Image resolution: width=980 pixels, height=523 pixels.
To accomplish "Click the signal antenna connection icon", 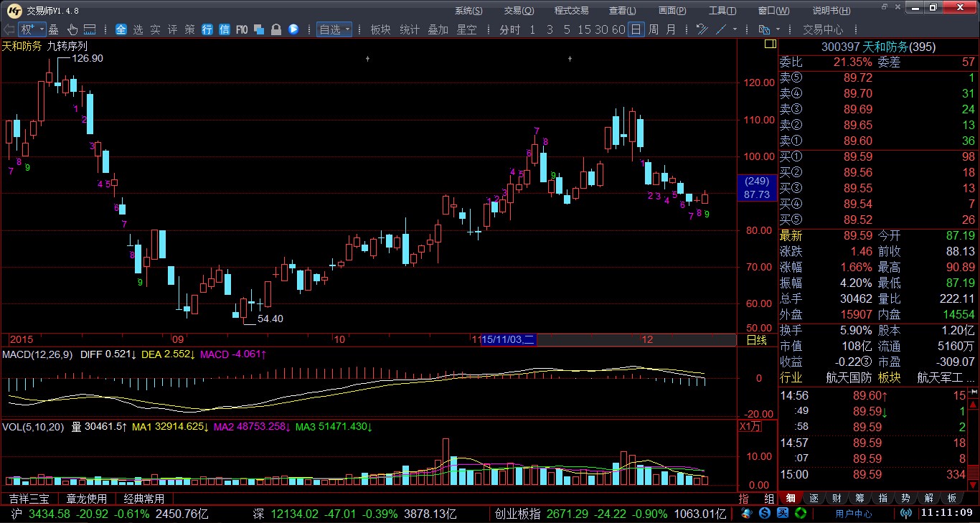I will (x=906, y=514).
